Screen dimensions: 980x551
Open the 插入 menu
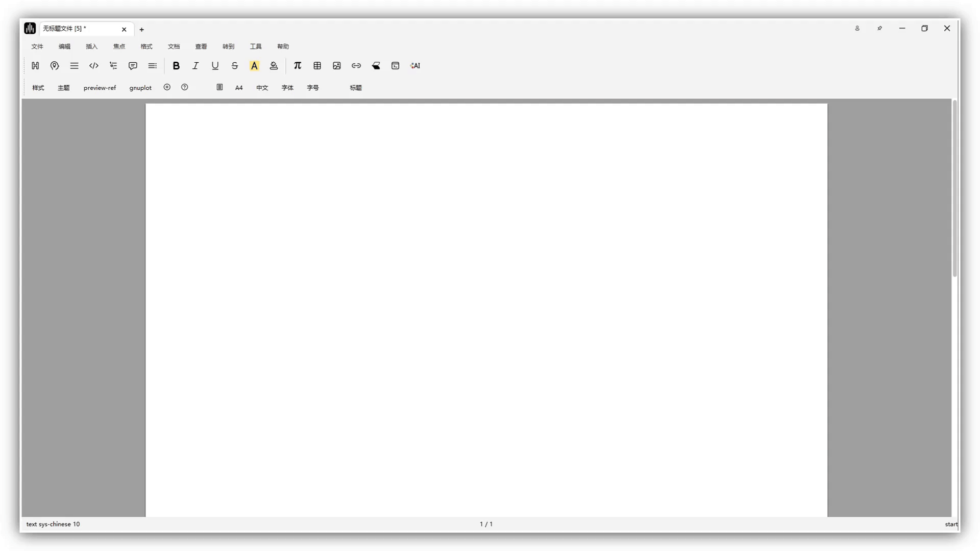tap(92, 46)
